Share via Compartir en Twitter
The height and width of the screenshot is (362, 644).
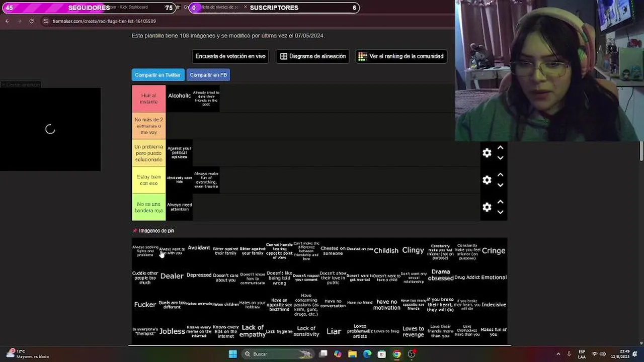157,75
